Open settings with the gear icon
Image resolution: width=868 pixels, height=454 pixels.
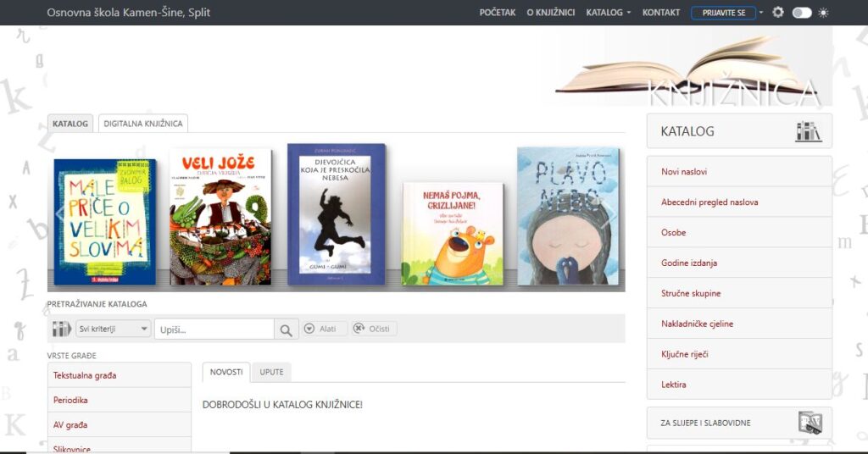pos(777,13)
